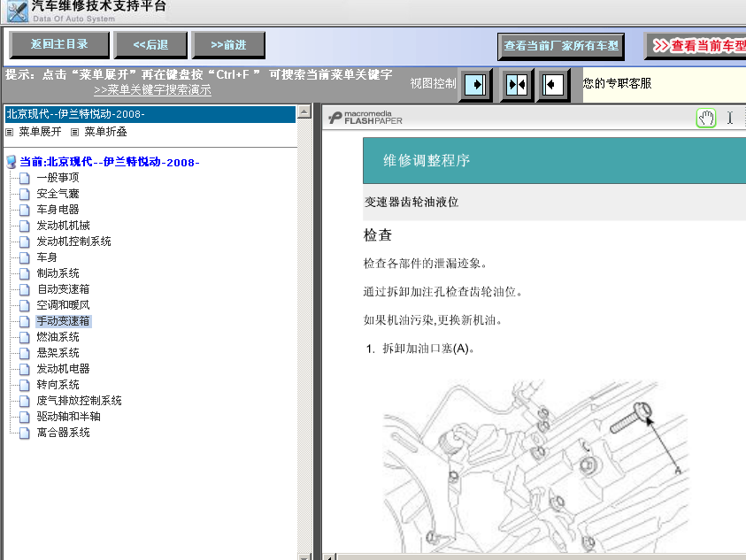This screenshot has width=746, height=560.
Task: Click the page icon beside 发动机控制系统
Action: (24, 242)
